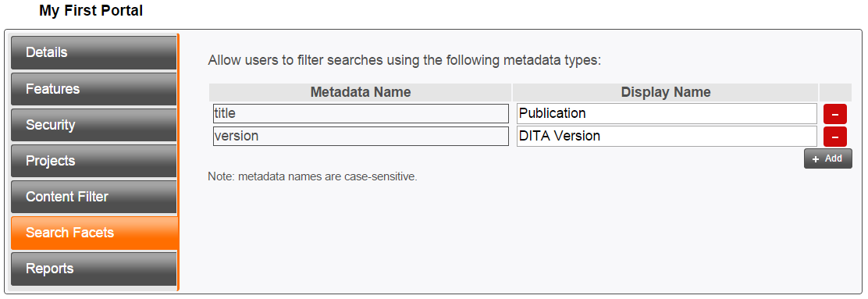
Task: Click the empty header cell above remove buttons
Action: tap(835, 92)
